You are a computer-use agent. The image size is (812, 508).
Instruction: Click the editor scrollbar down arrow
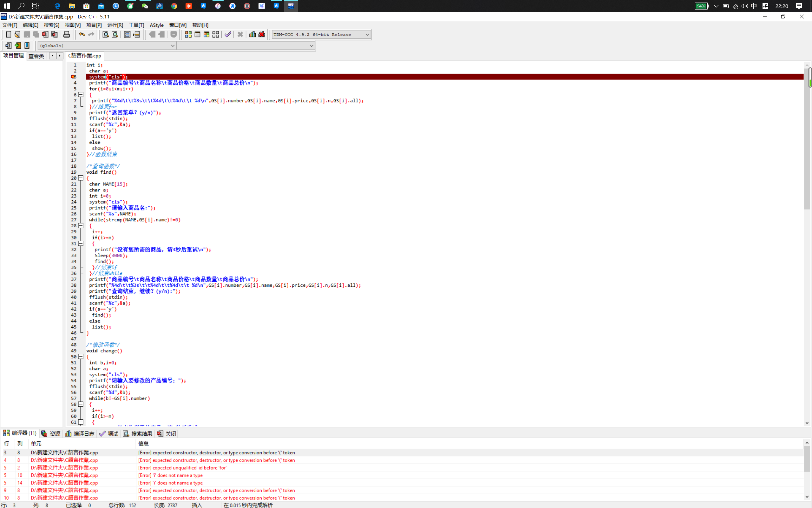pyautogui.click(x=807, y=423)
